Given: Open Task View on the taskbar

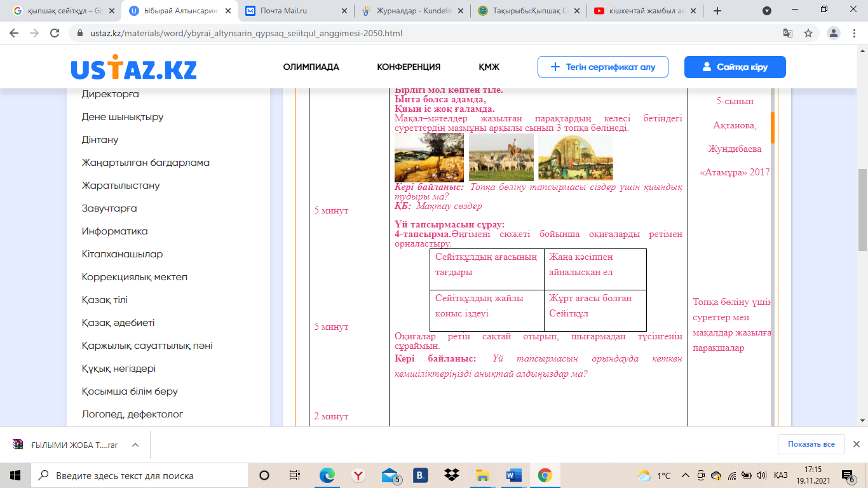Looking at the screenshot, I should (x=295, y=475).
